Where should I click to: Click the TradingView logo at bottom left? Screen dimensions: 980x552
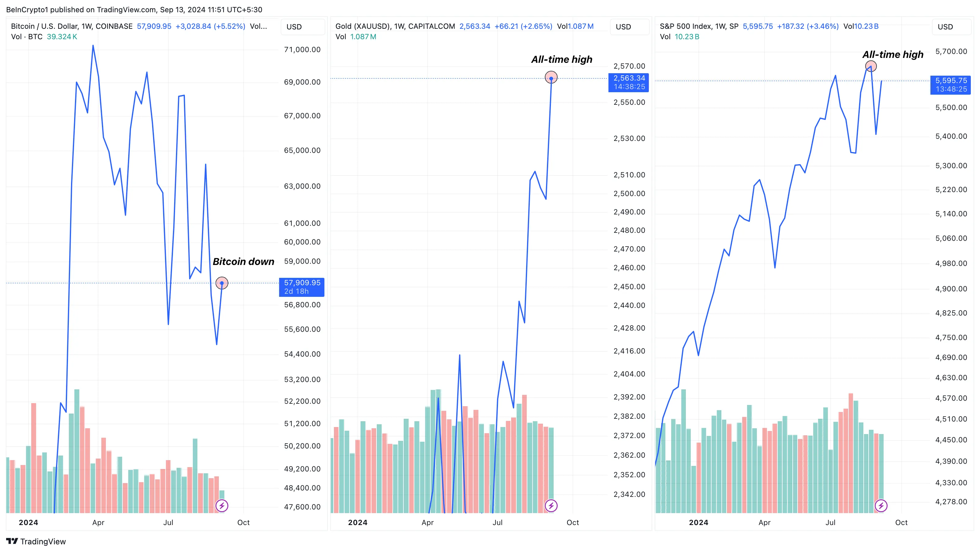(x=36, y=541)
